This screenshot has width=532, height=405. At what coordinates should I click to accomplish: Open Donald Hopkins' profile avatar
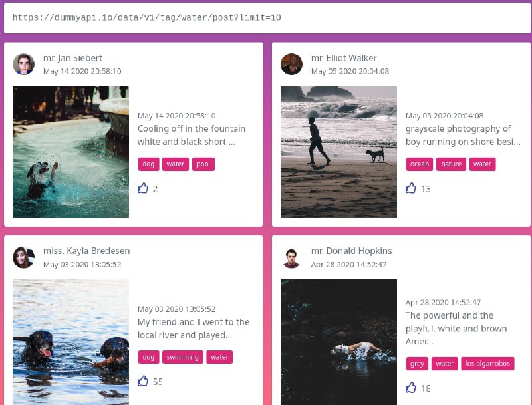[x=291, y=257]
